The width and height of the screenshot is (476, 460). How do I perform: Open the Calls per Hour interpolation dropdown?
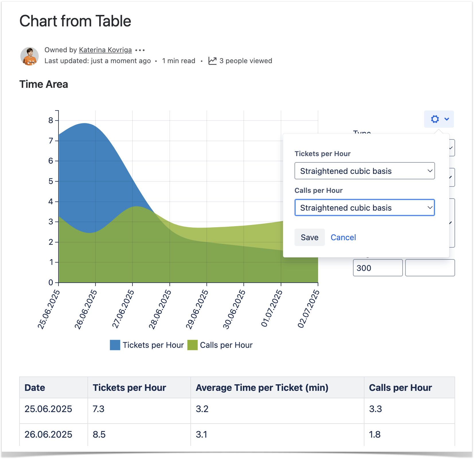coord(364,208)
